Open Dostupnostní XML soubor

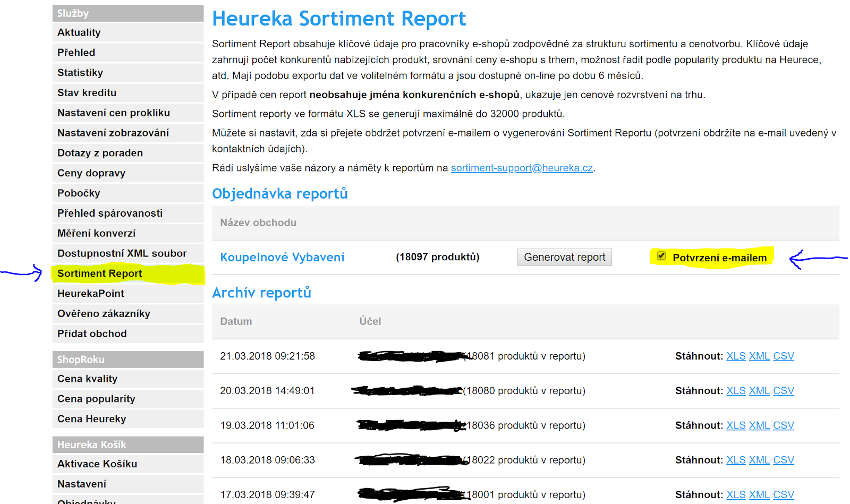click(x=128, y=253)
